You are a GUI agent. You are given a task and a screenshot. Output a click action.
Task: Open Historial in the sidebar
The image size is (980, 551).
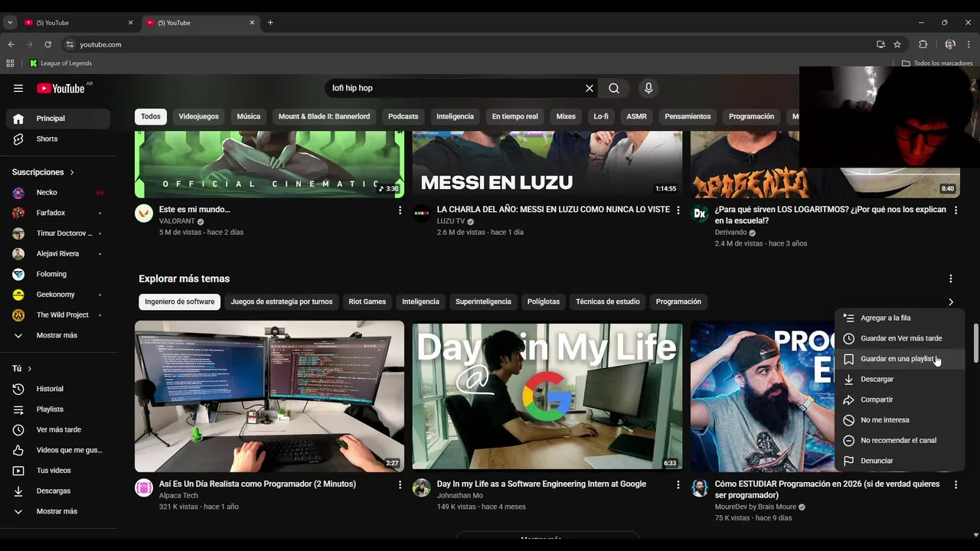pos(58,389)
